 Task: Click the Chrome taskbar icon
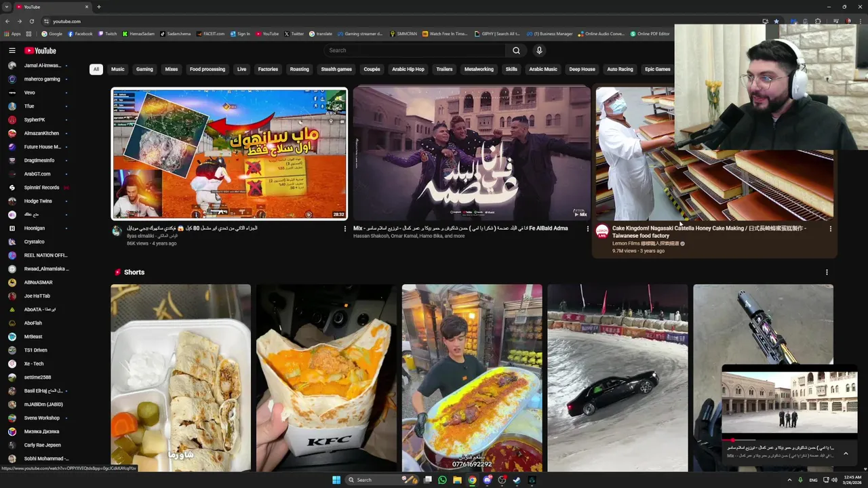pos(472,480)
